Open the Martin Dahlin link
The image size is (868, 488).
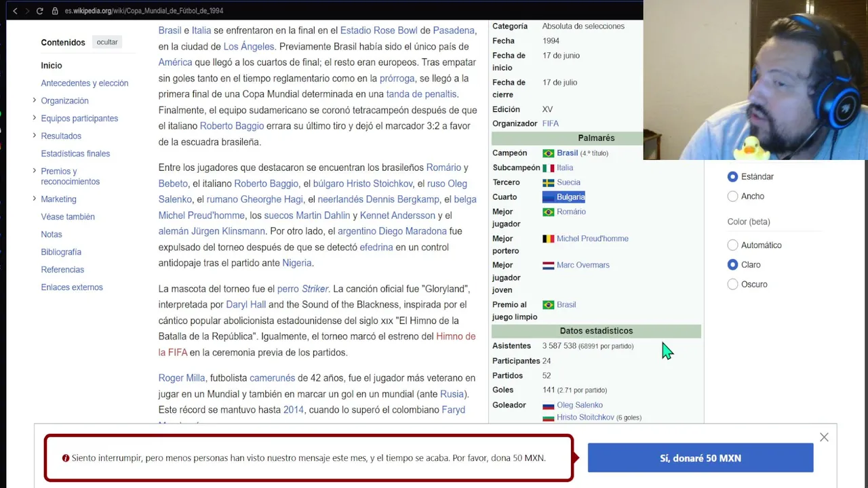[x=323, y=216]
